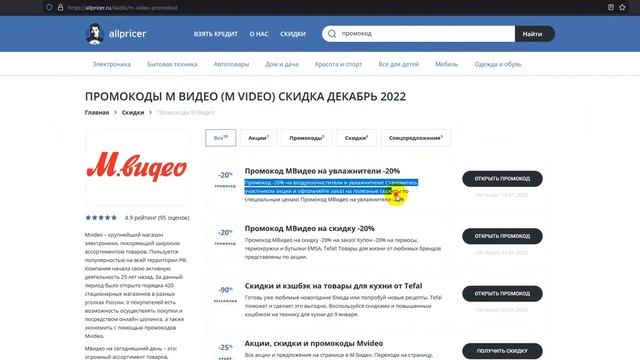Open promo code for скидку -20% offer
This screenshot has width=640, height=360.
pyautogui.click(x=502, y=236)
